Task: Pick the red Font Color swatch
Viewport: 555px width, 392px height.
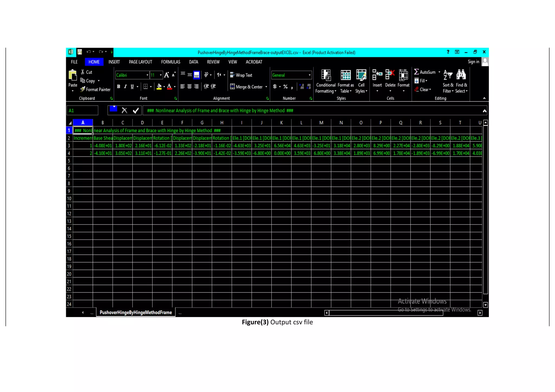Action: 169,87
